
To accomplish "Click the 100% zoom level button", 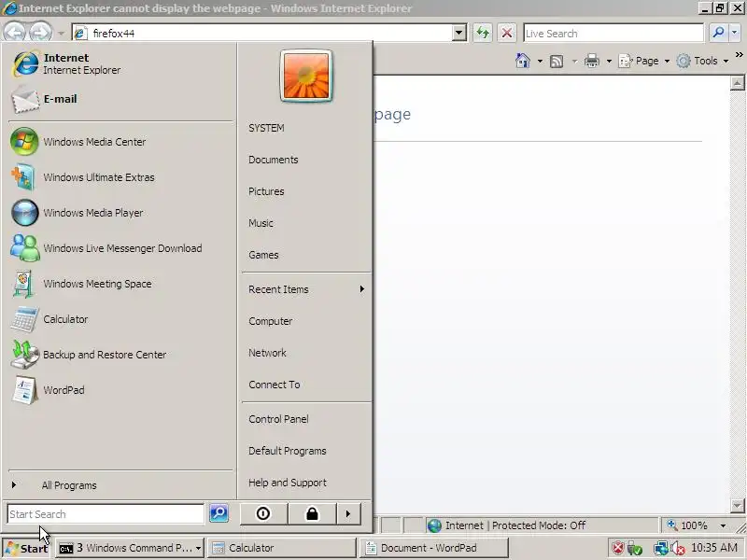I will (686, 525).
